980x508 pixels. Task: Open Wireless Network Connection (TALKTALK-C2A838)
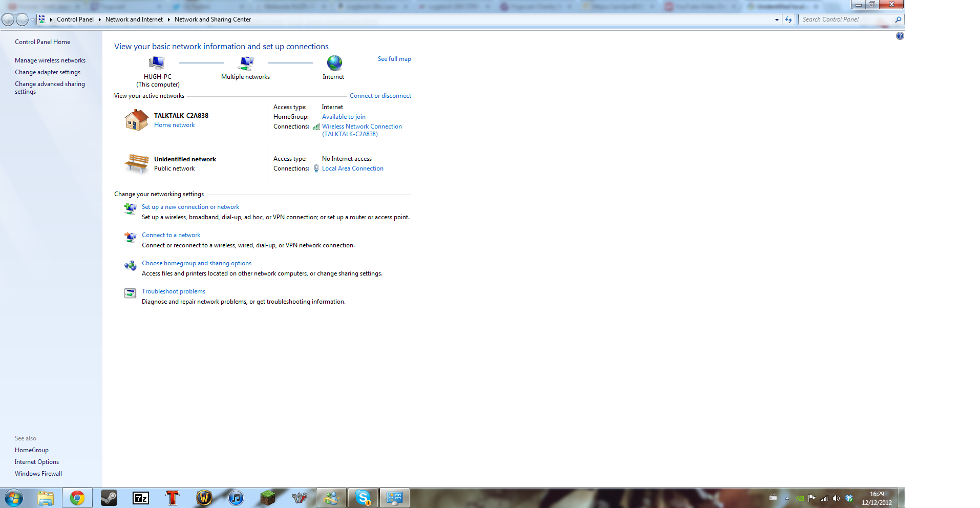click(362, 130)
